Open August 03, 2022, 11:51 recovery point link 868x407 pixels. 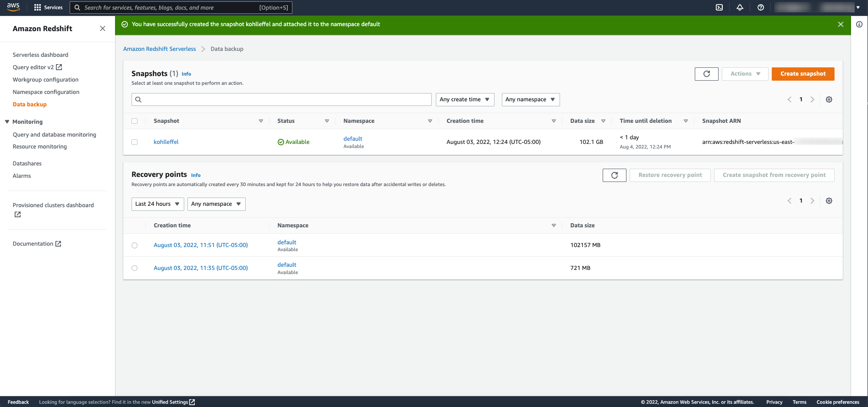(x=201, y=245)
